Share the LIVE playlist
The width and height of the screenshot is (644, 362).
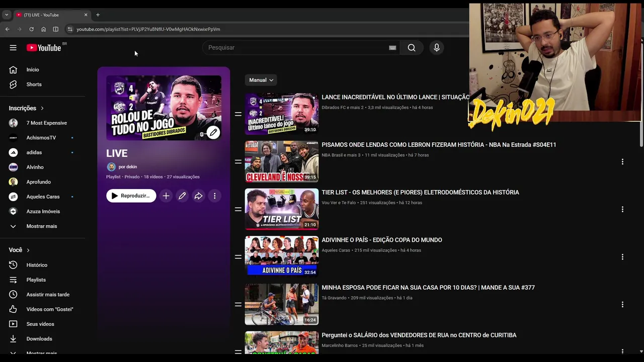coord(198,196)
